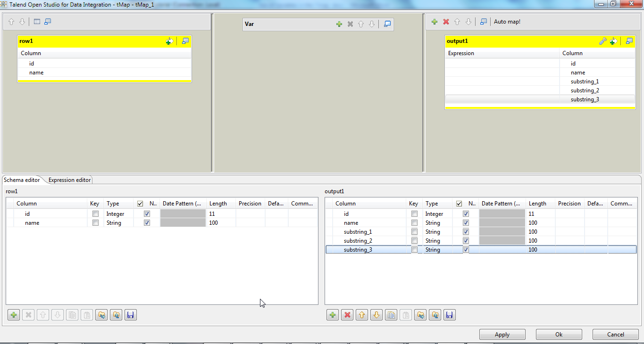Minimize the Var table
Image resolution: width=644 pixels, height=344 pixels.
click(x=387, y=24)
